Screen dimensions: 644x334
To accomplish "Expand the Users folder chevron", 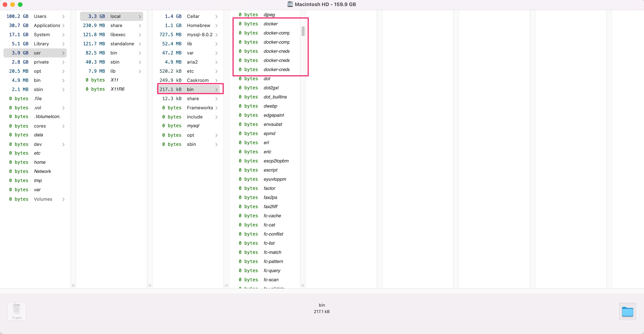I will point(63,17).
